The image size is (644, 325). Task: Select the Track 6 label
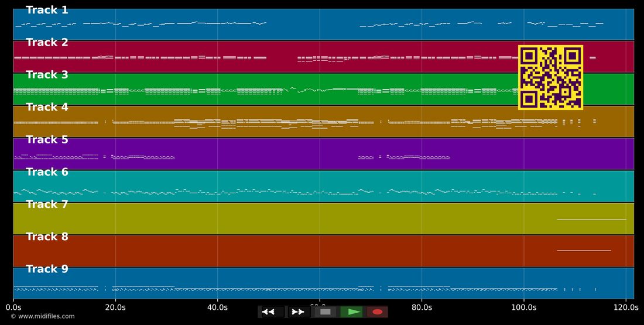(x=47, y=172)
